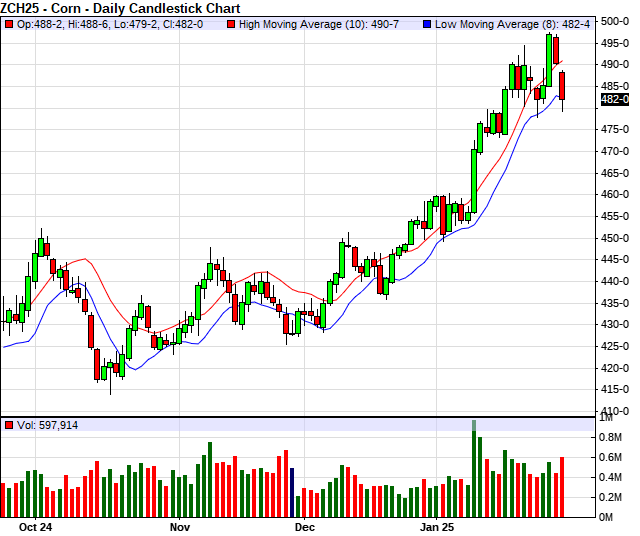Click the High Moving Average red legend marker

pos(233,23)
